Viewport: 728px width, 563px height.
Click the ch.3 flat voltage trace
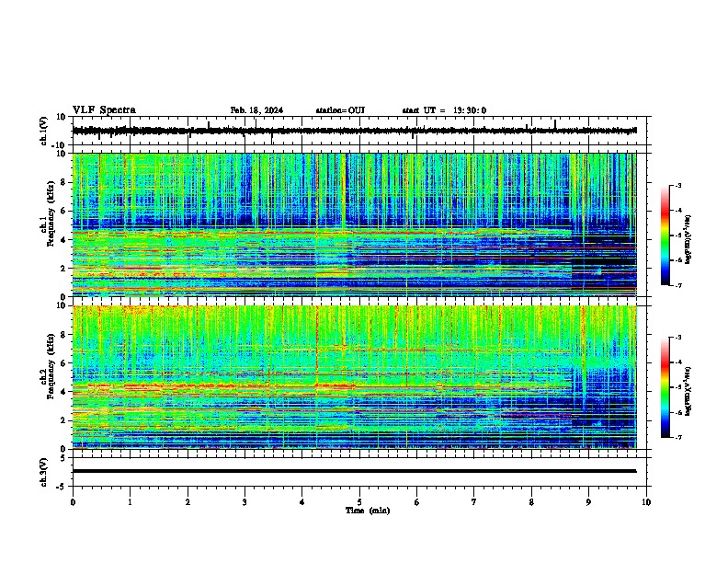pyautogui.click(x=354, y=471)
